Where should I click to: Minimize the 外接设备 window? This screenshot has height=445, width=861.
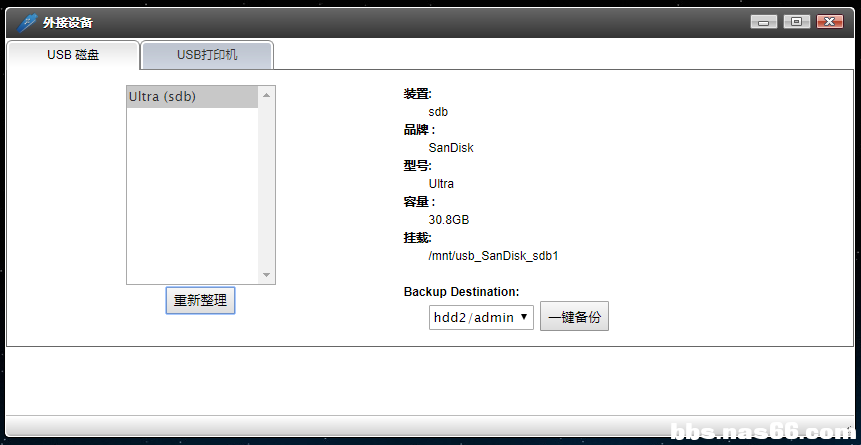(765, 22)
